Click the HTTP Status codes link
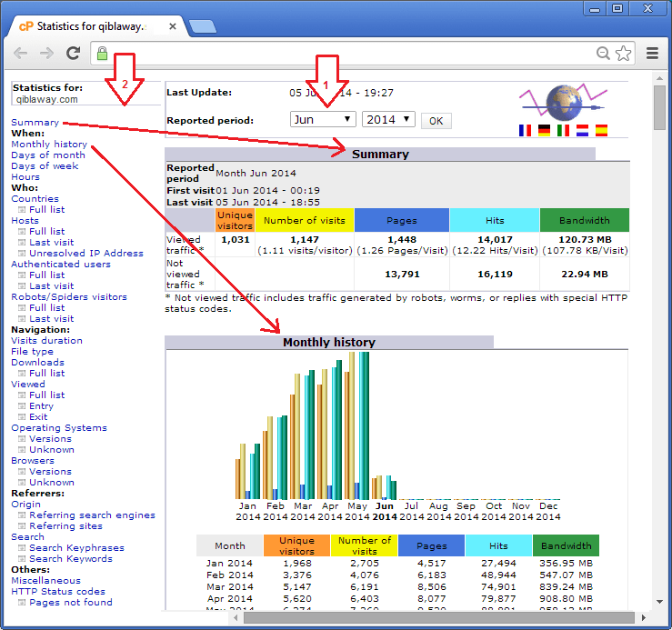This screenshot has width=672, height=630. point(58,592)
